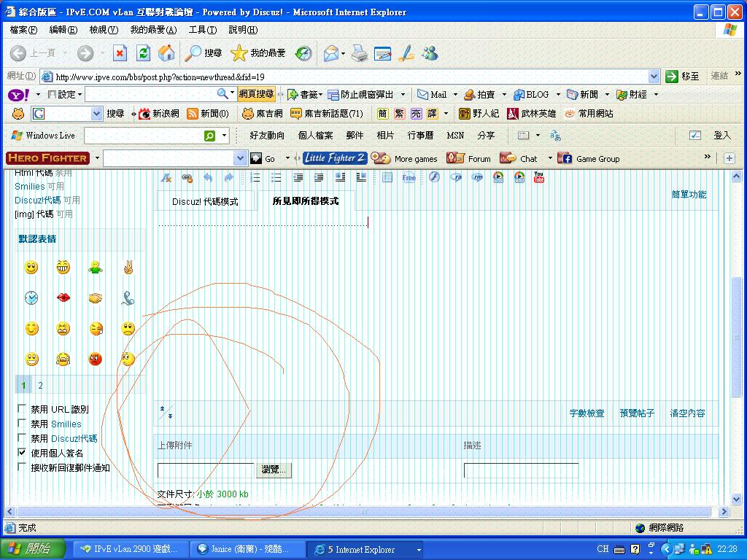Open the Hero Fighter search box dropdown
The image size is (747, 560).
click(x=241, y=158)
